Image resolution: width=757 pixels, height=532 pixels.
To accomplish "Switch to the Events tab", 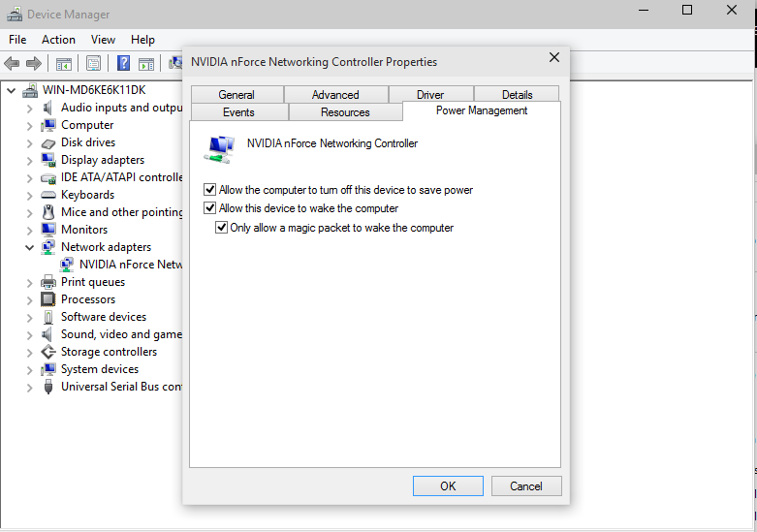I will [239, 112].
